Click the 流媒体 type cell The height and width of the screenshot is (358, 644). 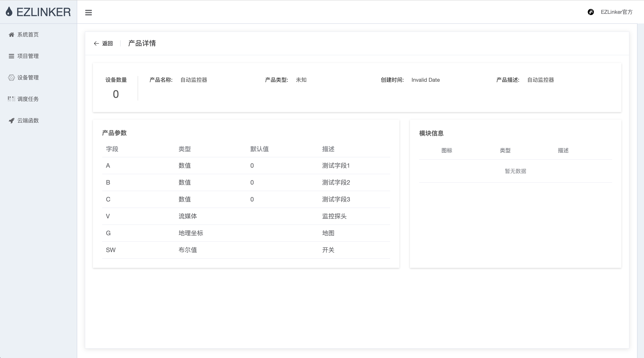click(188, 216)
